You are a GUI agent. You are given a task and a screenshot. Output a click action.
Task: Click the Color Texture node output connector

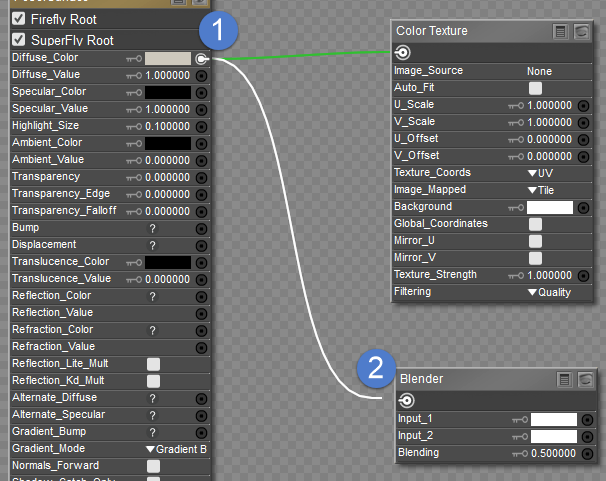pos(403,53)
